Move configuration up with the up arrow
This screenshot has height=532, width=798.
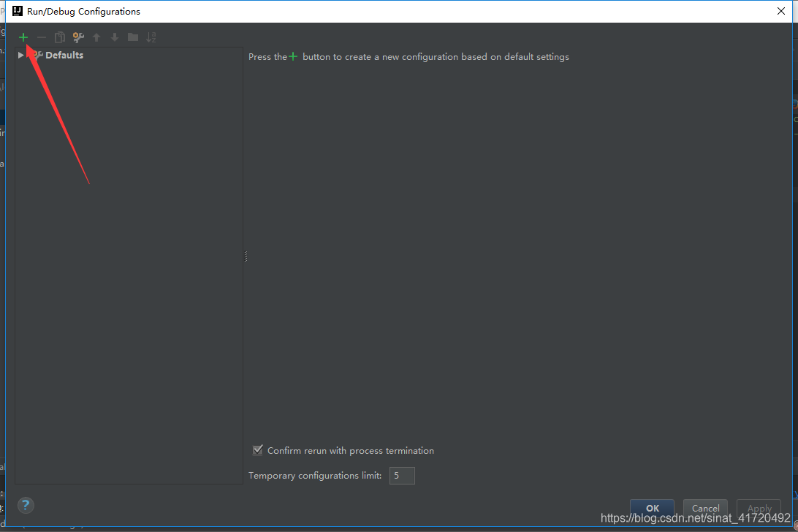click(x=96, y=37)
